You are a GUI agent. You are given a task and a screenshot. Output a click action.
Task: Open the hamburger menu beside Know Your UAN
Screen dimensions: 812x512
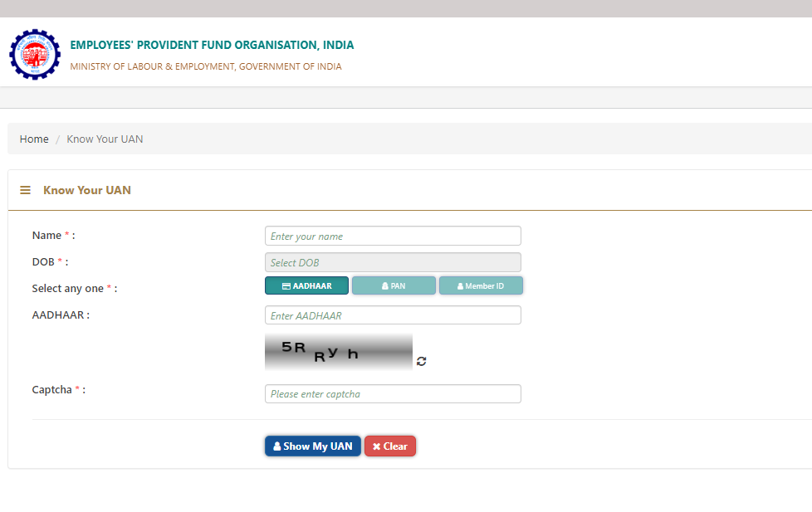25,190
